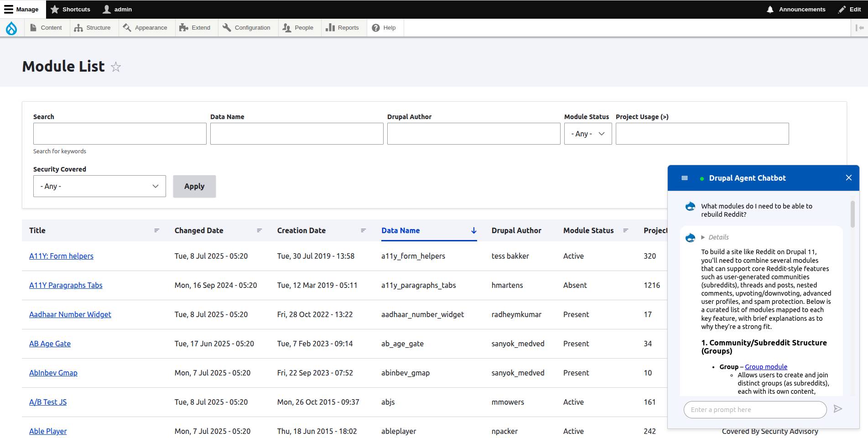
Task: Click the usage value 1216
Action: pyautogui.click(x=652, y=285)
